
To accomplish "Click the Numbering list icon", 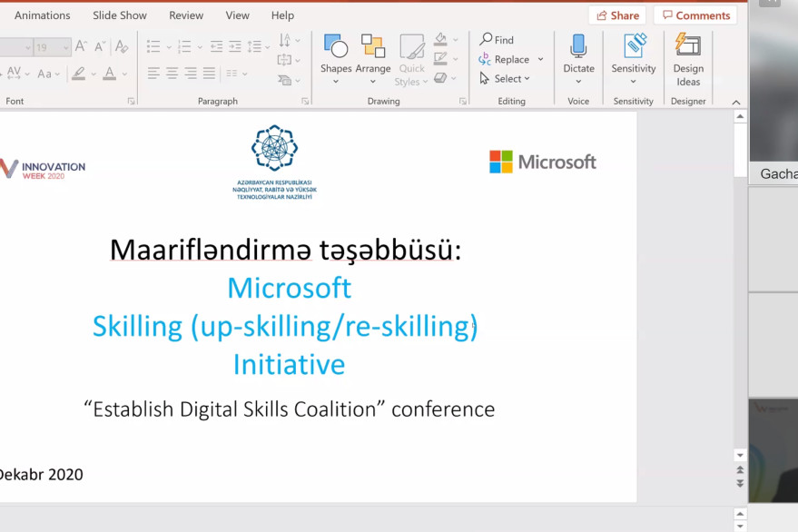I will click(x=184, y=47).
